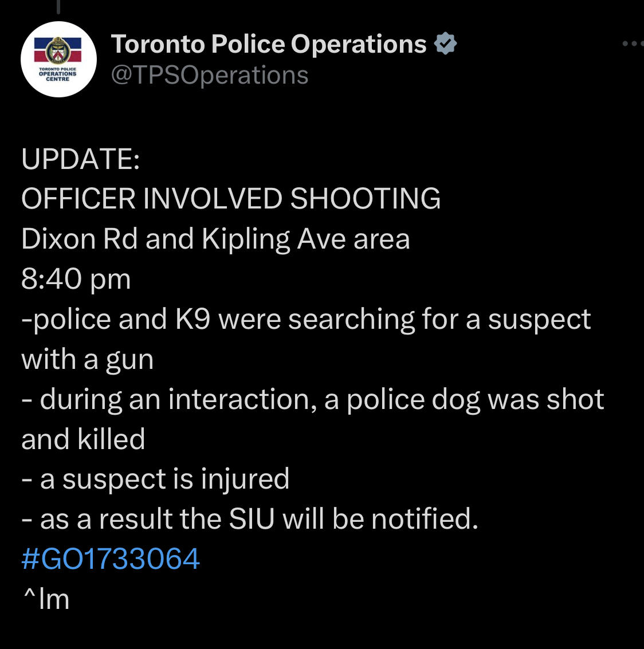Image resolution: width=644 pixels, height=649 pixels.
Task: Click the thread connector line above avatar
Action: tap(58, 6)
